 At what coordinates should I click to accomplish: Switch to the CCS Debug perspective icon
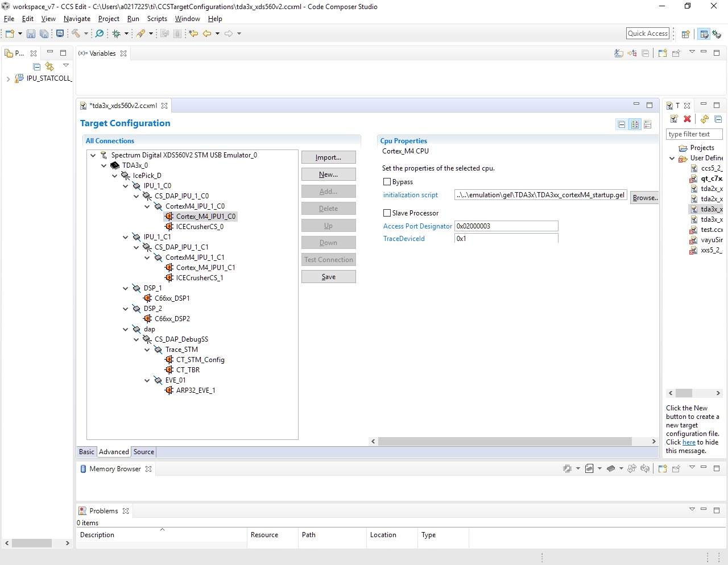[x=717, y=34]
